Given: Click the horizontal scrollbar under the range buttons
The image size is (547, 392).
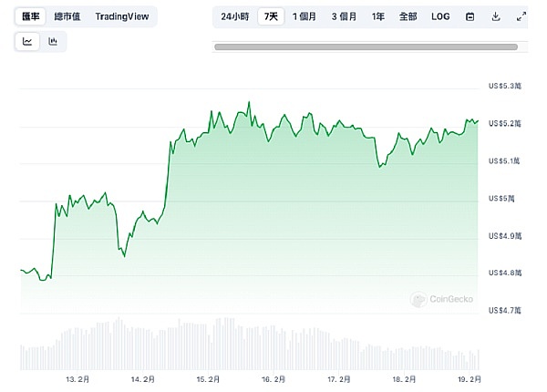Looking at the screenshot, I should [366, 46].
